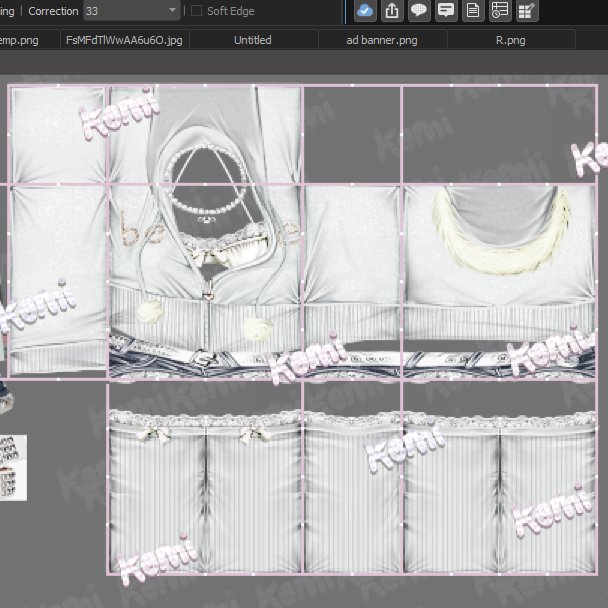This screenshot has width=608, height=608.
Task: Switch to the ad banner.png tab
Action: coord(382,40)
